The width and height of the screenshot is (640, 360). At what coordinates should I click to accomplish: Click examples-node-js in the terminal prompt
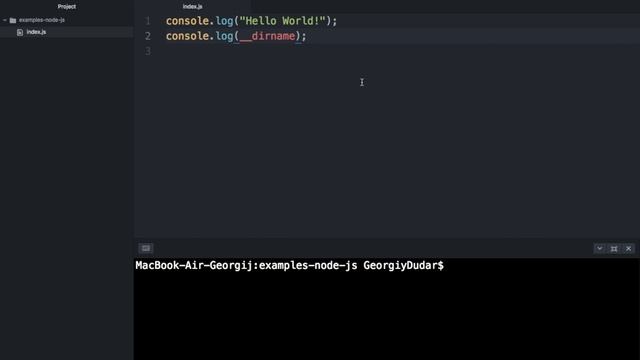(308, 265)
